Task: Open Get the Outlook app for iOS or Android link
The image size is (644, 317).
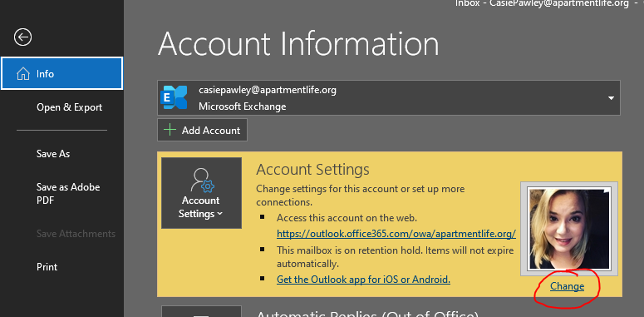Action: (x=363, y=280)
